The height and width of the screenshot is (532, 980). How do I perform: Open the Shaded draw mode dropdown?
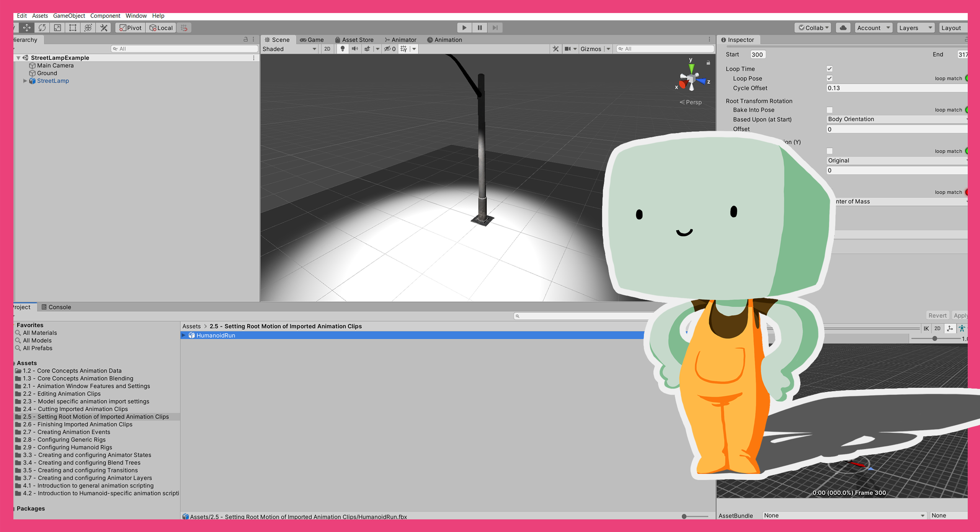click(x=290, y=49)
